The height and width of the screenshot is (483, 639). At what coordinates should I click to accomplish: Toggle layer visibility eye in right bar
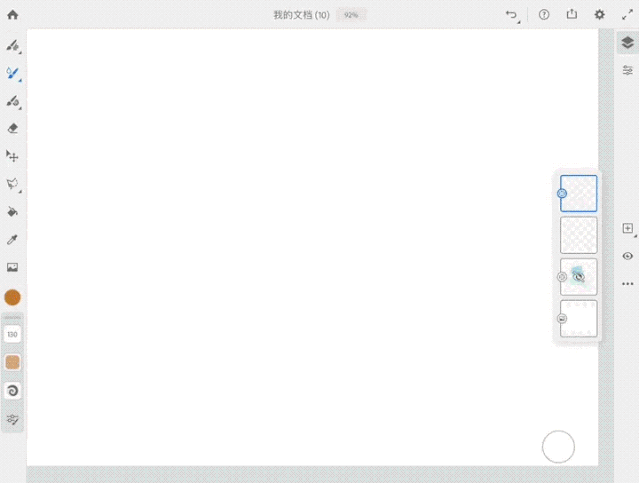pyautogui.click(x=628, y=256)
